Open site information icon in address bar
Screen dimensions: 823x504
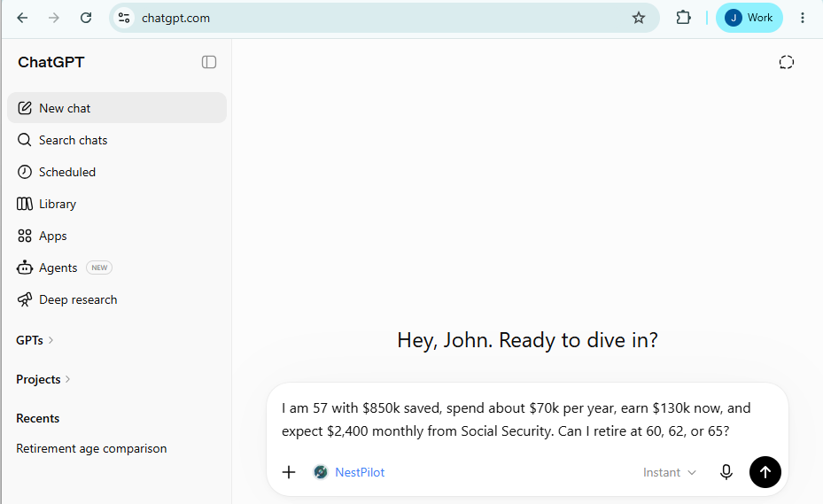[124, 18]
